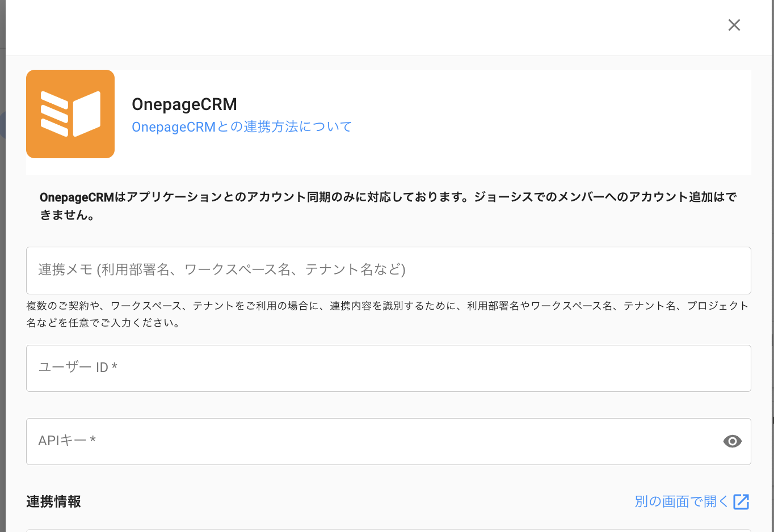
Task: Click the OnepageCRM title text
Action: pos(184,104)
